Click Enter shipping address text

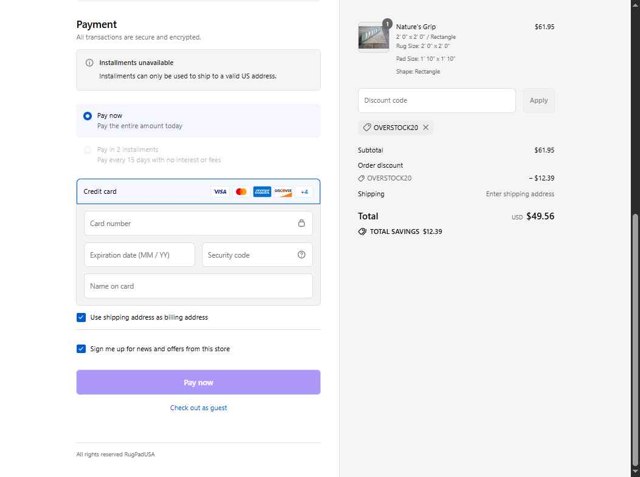pos(520,194)
